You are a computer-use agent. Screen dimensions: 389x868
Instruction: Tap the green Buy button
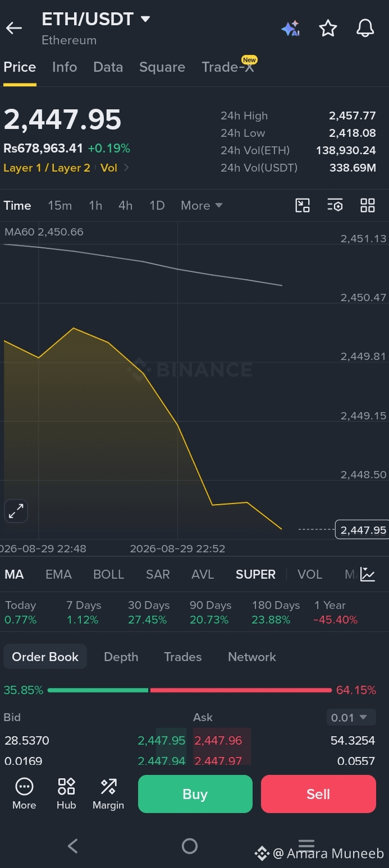coord(195,794)
